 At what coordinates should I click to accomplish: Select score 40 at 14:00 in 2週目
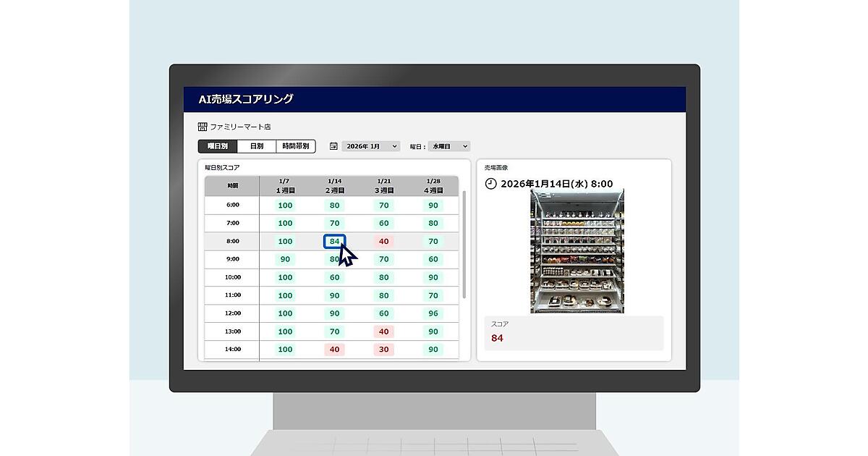point(334,350)
